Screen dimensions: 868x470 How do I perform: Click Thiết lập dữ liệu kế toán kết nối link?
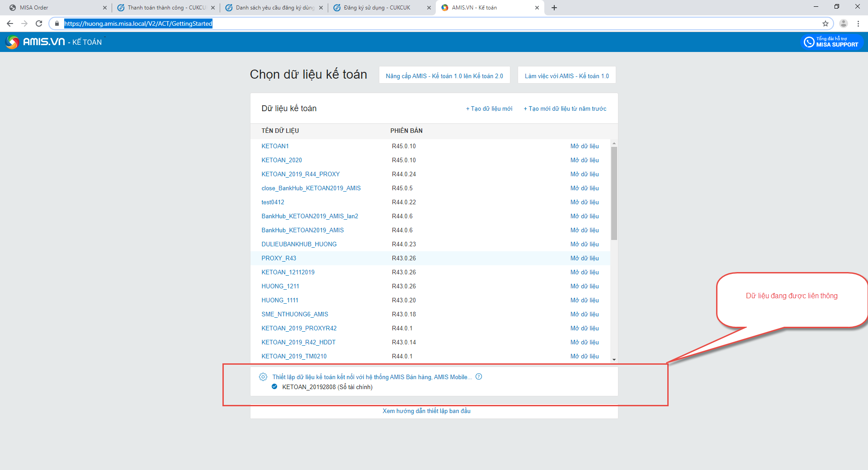[372, 377]
